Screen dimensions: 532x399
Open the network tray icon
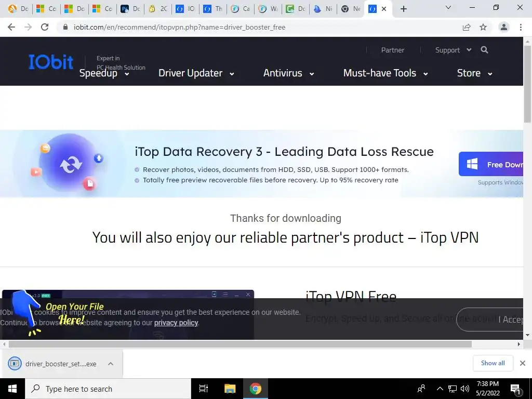453,389
